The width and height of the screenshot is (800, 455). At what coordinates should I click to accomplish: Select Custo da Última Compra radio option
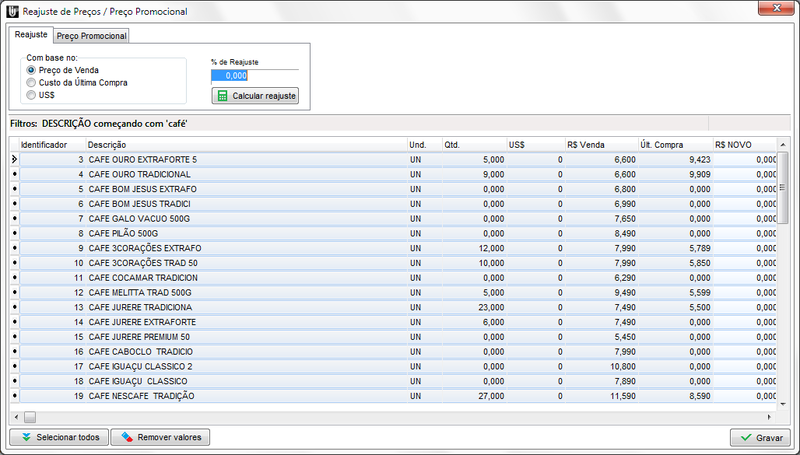point(31,82)
